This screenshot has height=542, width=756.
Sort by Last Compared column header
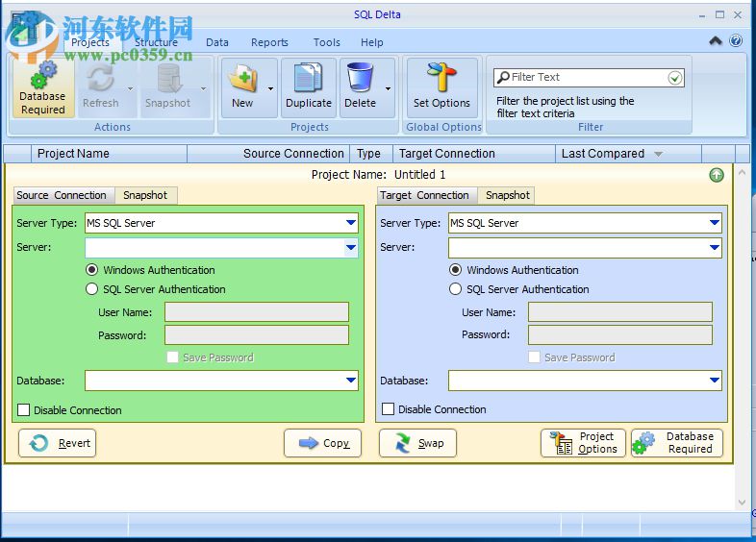pyautogui.click(x=628, y=154)
